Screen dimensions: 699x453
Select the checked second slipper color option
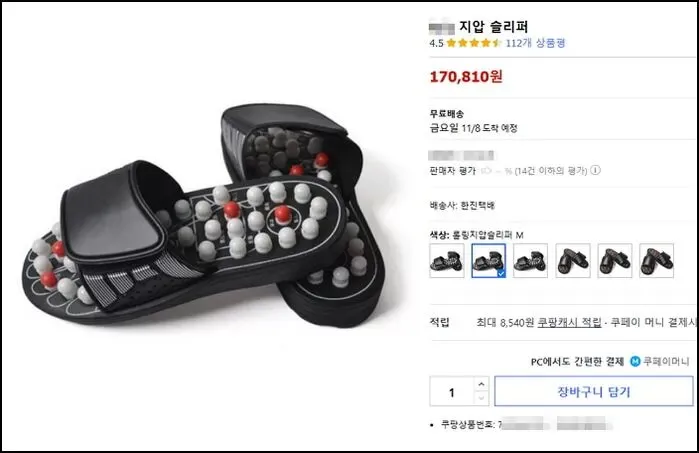(489, 261)
